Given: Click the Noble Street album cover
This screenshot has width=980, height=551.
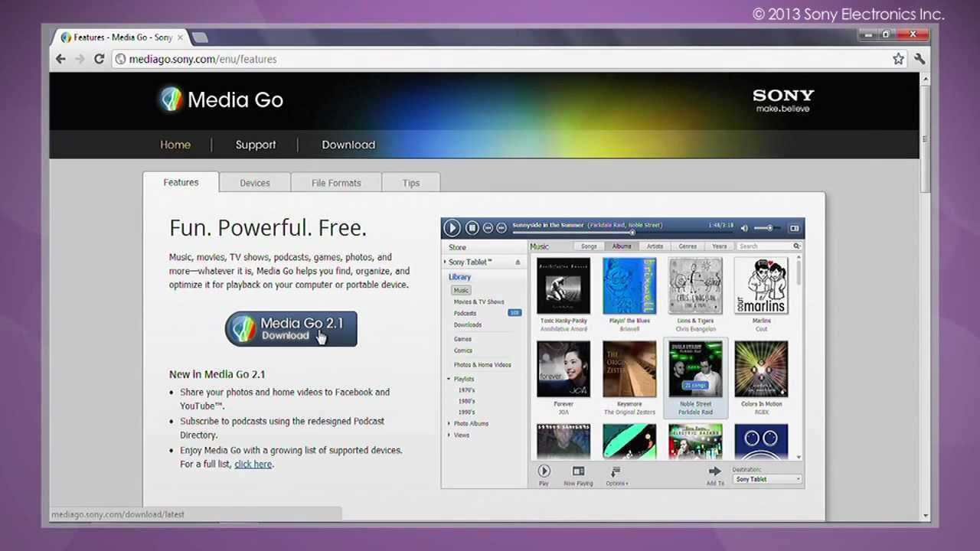Looking at the screenshot, I should coord(695,370).
